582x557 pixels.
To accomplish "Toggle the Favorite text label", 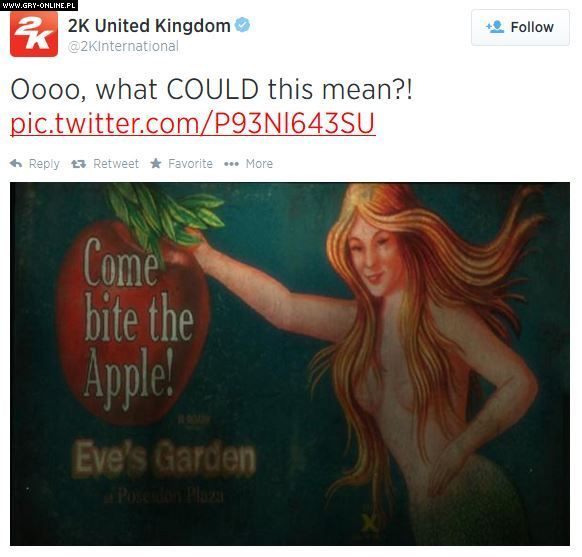I will tap(190, 164).
